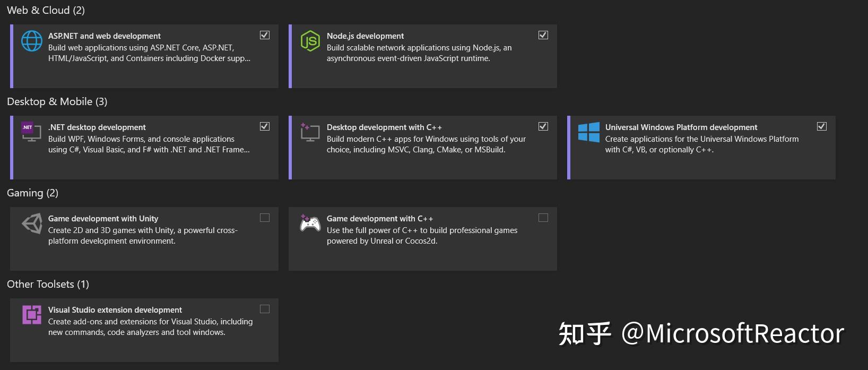
Task: Uncheck the ASP.NET and web development checkbox
Action: coord(264,35)
